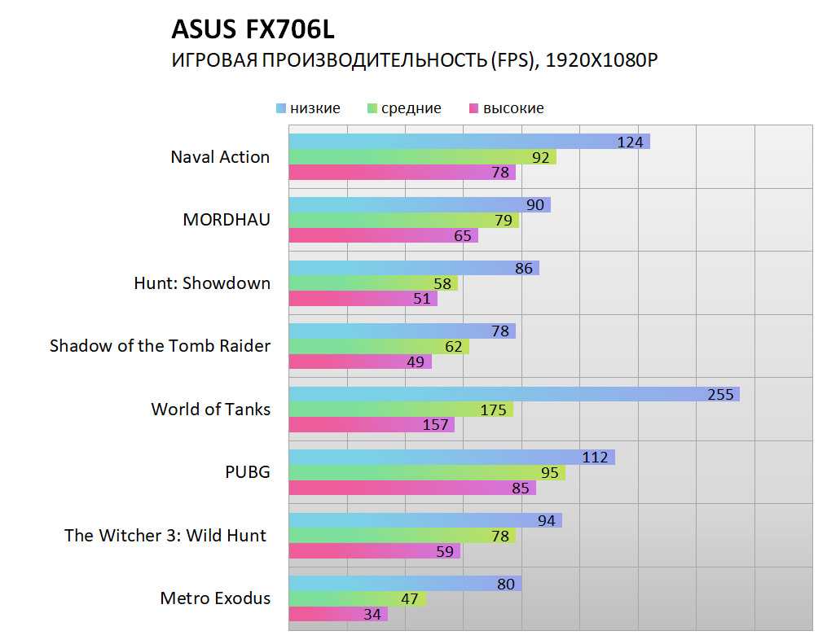Select the Tomb Raider 49 pink bar
827x644 pixels.
[360, 361]
